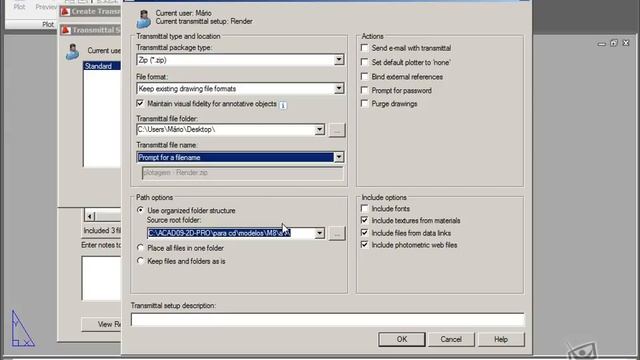Check Set default plotter to 'none'
The width and height of the screenshot is (640, 360).
[x=364, y=62]
